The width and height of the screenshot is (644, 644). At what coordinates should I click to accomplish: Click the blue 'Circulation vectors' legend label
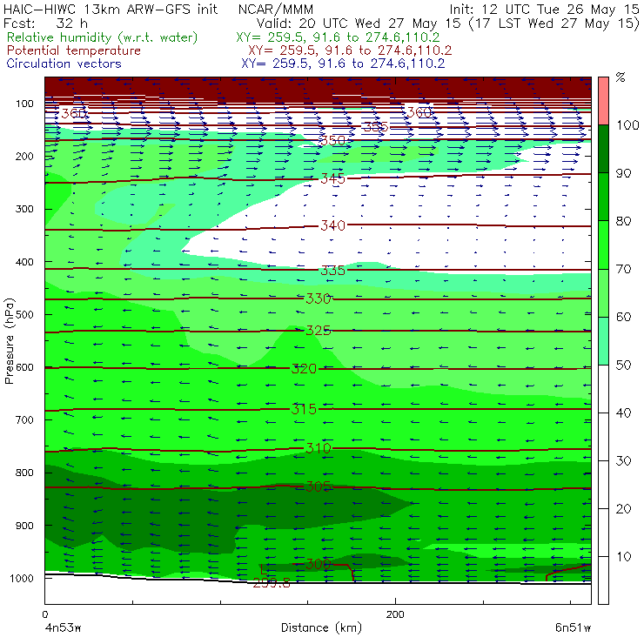pyautogui.click(x=64, y=64)
